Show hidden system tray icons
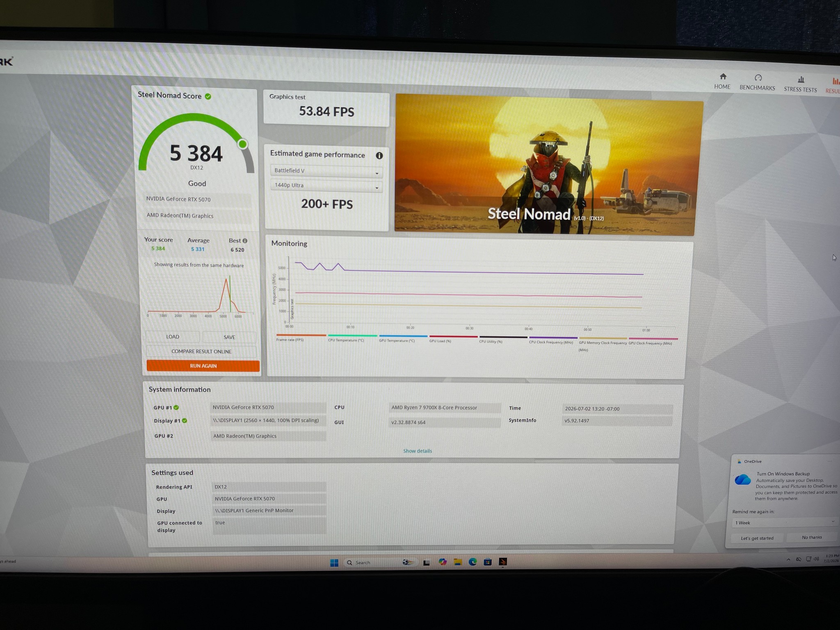The width and height of the screenshot is (840, 630). tap(788, 559)
